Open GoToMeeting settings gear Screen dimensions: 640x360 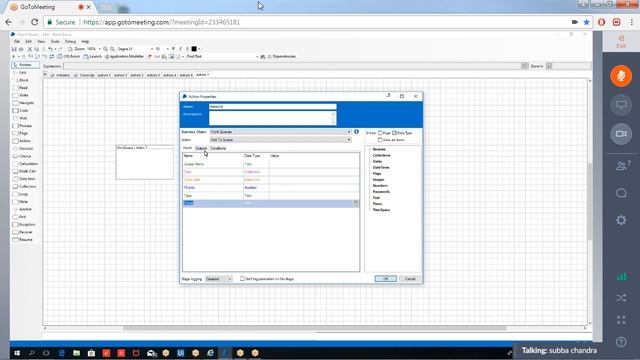point(621,220)
